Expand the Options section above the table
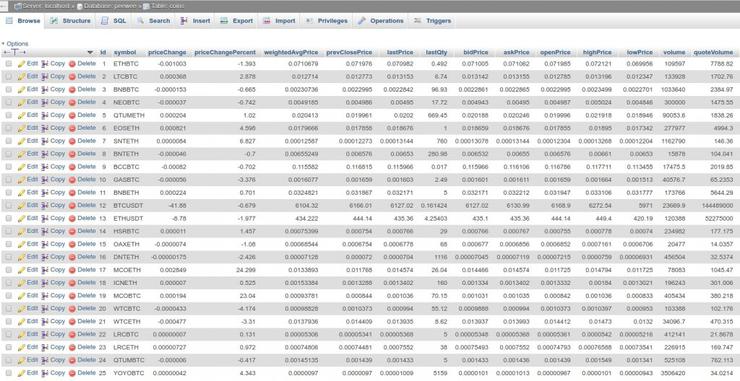This screenshot has width=740, height=381. coord(16,43)
